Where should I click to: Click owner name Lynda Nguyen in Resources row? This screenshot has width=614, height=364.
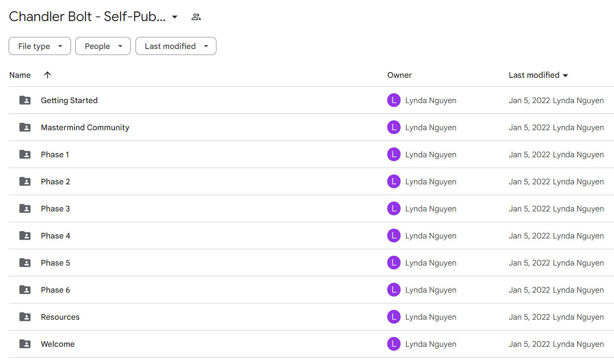(431, 317)
